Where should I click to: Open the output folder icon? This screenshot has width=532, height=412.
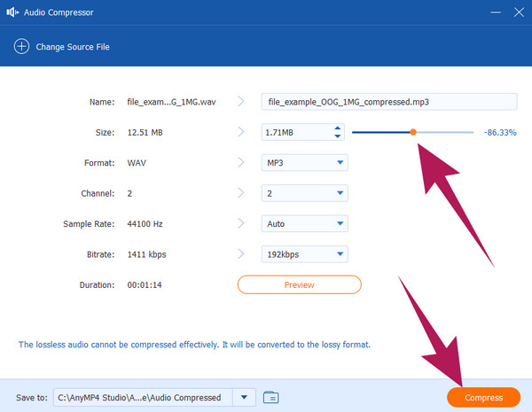pyautogui.click(x=270, y=397)
